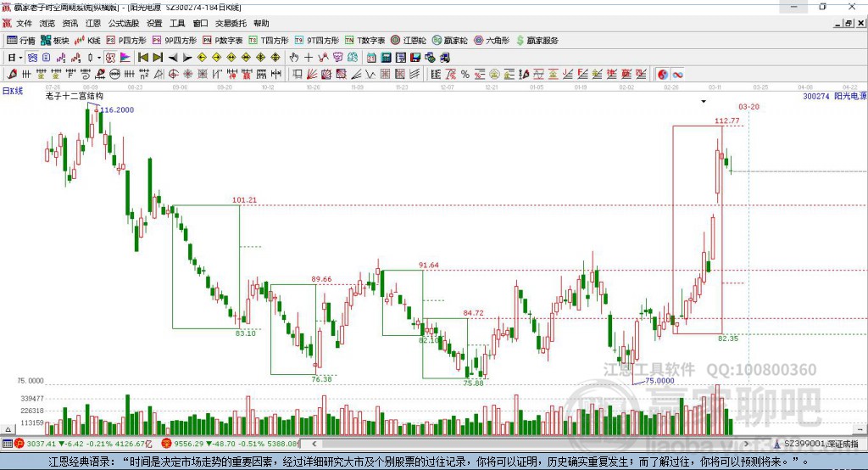Click the up-arrow button beside volume pane
Screen dimensions: 868x470
click(x=8, y=429)
